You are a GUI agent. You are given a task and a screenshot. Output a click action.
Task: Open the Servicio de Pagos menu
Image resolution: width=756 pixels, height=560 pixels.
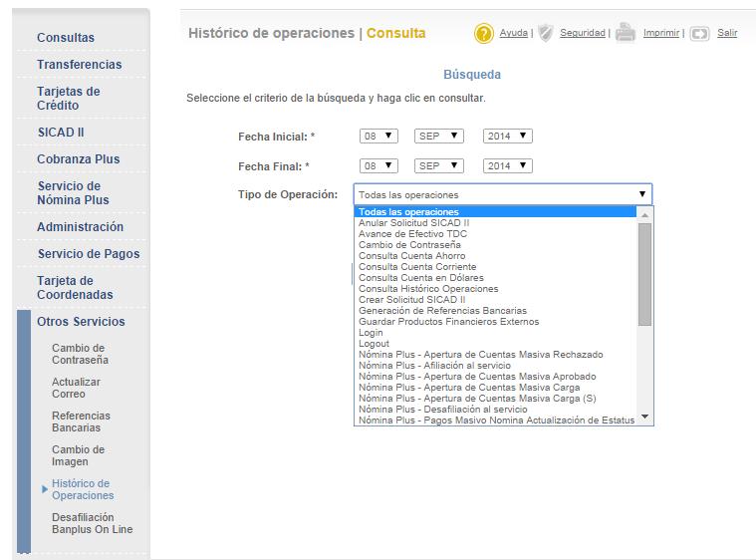89,254
